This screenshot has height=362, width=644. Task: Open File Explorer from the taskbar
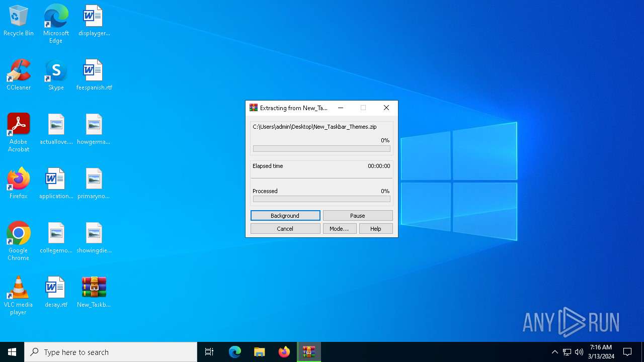pyautogui.click(x=260, y=352)
